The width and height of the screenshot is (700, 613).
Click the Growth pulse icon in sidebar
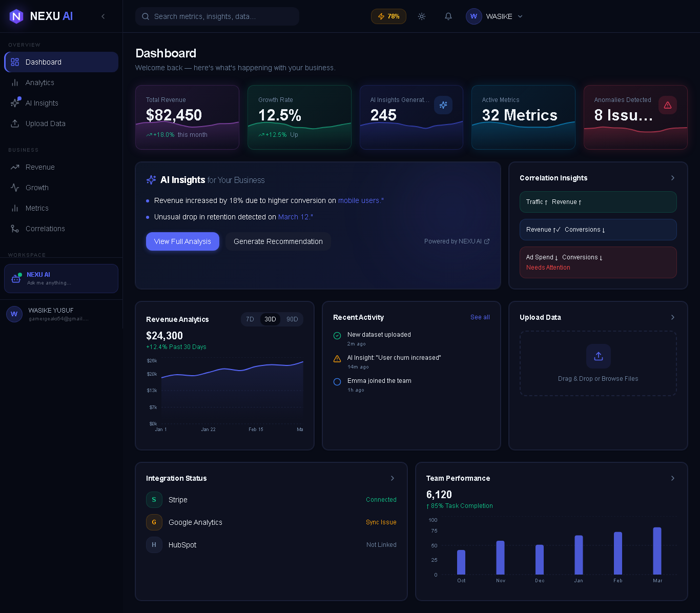15,188
